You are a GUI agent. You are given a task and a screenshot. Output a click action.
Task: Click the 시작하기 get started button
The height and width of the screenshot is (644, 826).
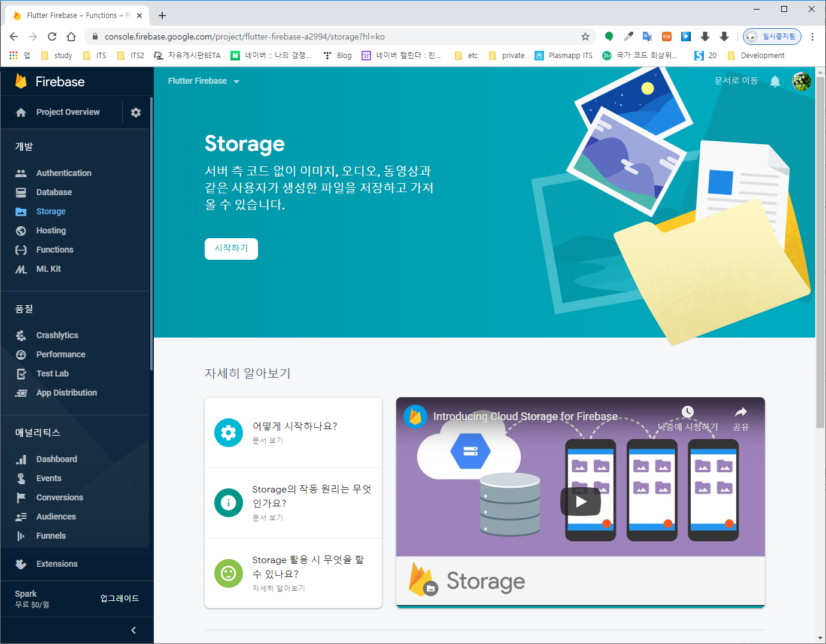tap(231, 249)
